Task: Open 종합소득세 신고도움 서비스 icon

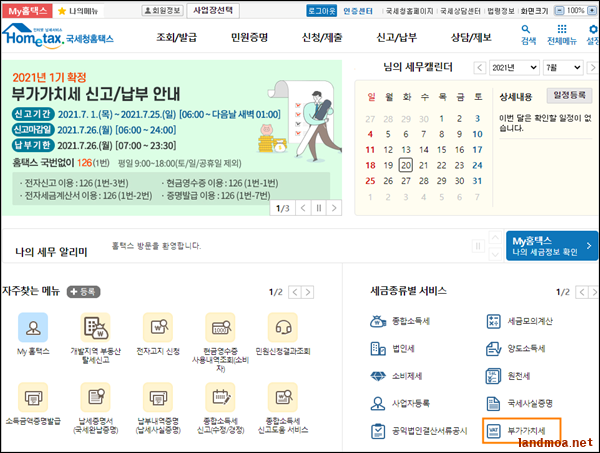Action: [283, 397]
